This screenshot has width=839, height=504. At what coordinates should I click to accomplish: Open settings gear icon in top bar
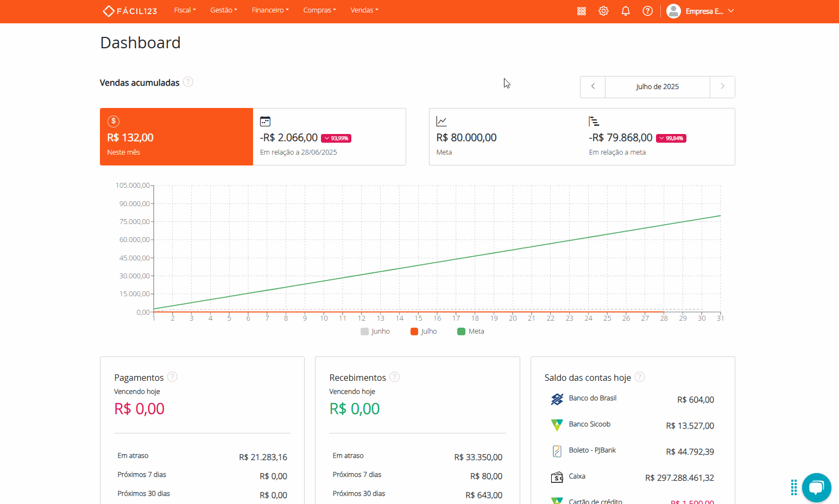[603, 11]
